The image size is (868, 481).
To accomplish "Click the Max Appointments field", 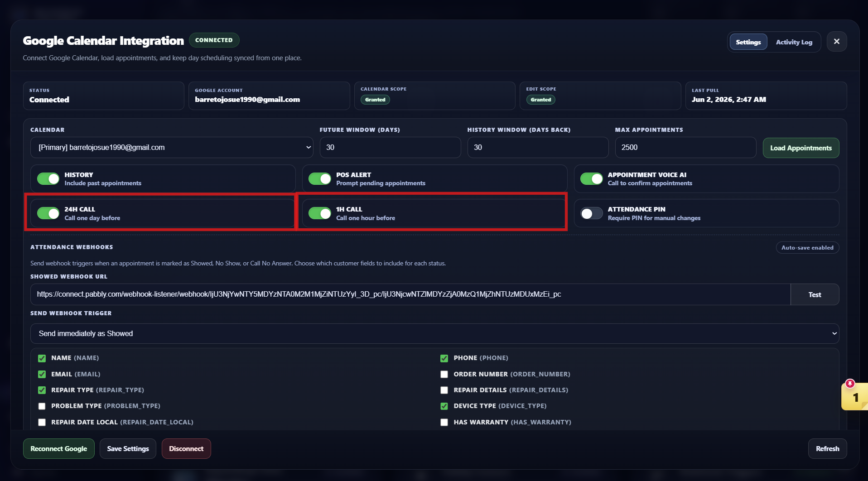I will tap(685, 148).
